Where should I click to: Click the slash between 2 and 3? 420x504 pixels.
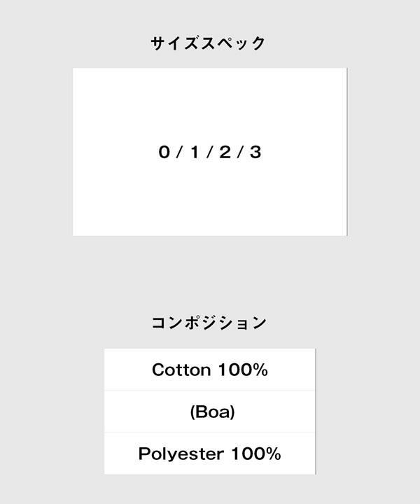(239, 152)
